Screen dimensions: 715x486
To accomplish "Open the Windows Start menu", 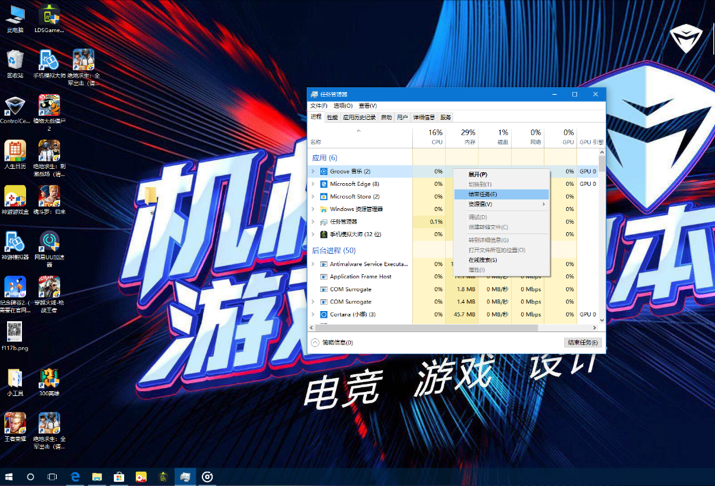I will 9,477.
